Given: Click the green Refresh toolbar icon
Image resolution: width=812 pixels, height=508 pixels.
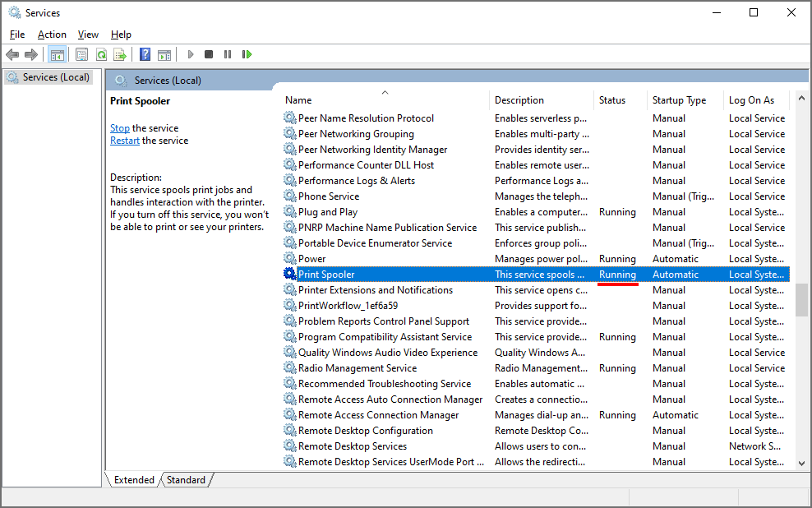Looking at the screenshot, I should [101, 54].
